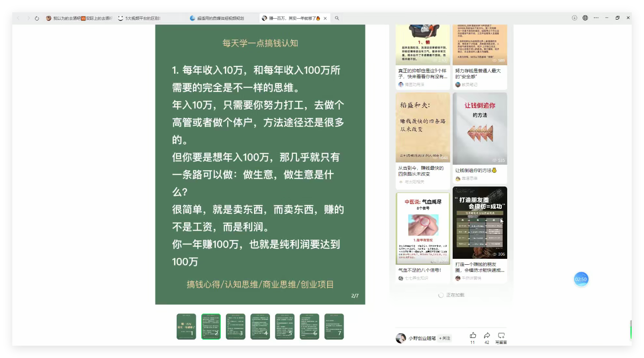Image resolution: width=644 pixels, height=358 pixels.
Task: Open the link 打造一个赚钱的朋友圈
Action: 479,267
